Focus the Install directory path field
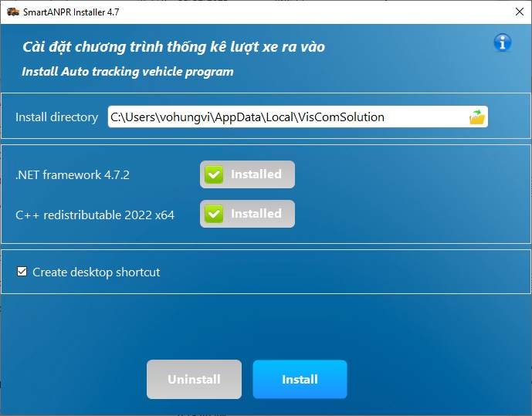532x416 pixels. 286,117
